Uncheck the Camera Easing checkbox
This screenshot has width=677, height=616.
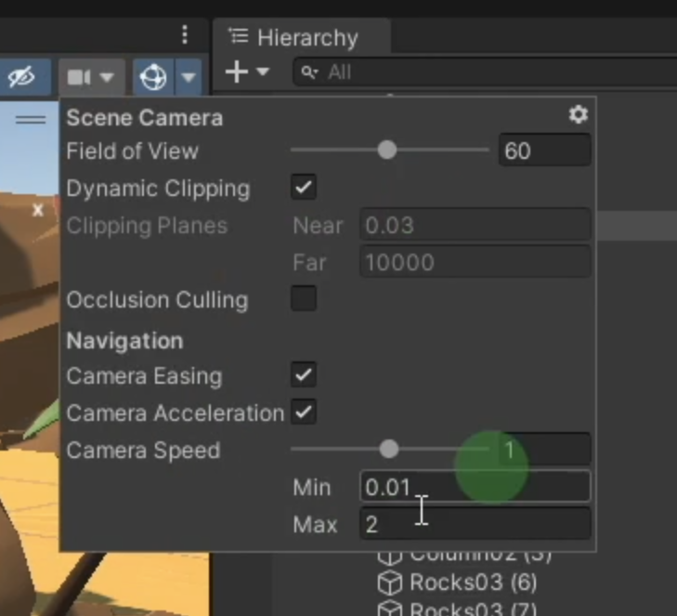pos(304,374)
